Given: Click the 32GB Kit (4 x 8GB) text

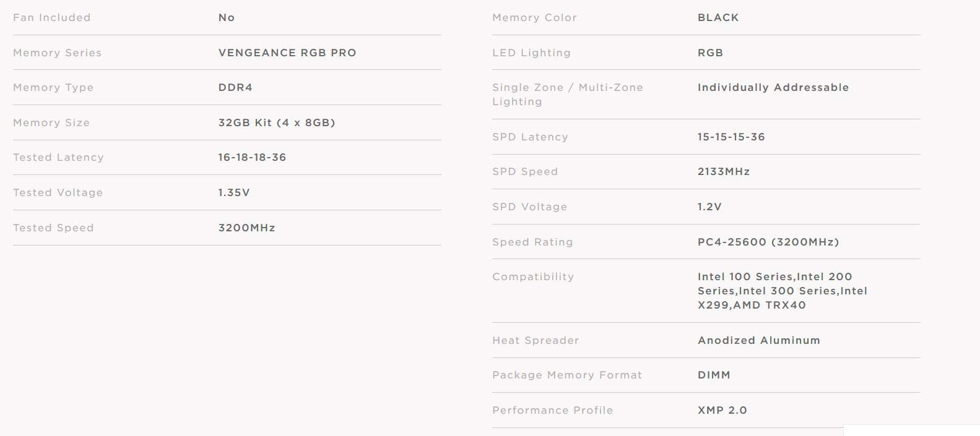Looking at the screenshot, I should click(277, 122).
